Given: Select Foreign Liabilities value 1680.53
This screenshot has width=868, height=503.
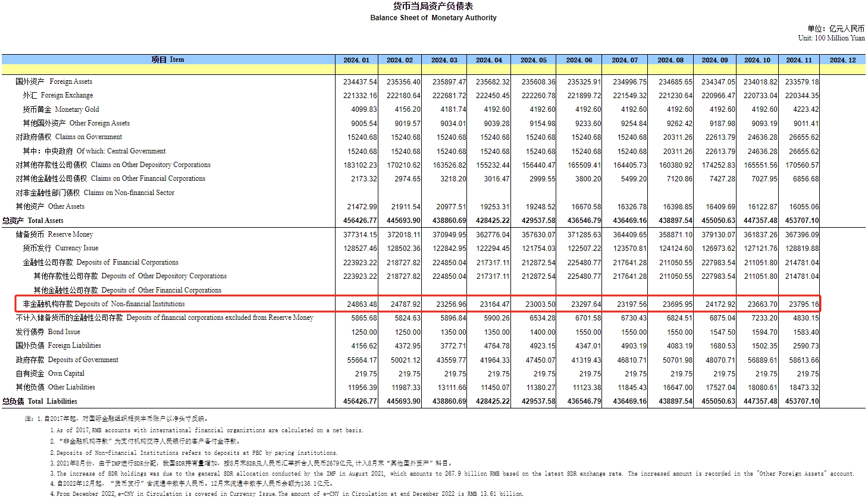Looking at the screenshot, I should click(723, 346).
